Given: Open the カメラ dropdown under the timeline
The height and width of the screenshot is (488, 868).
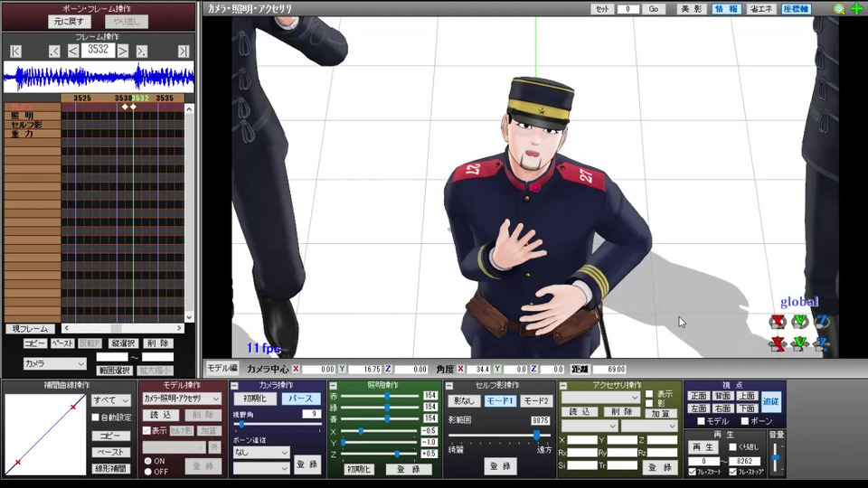Looking at the screenshot, I should 55,363.
